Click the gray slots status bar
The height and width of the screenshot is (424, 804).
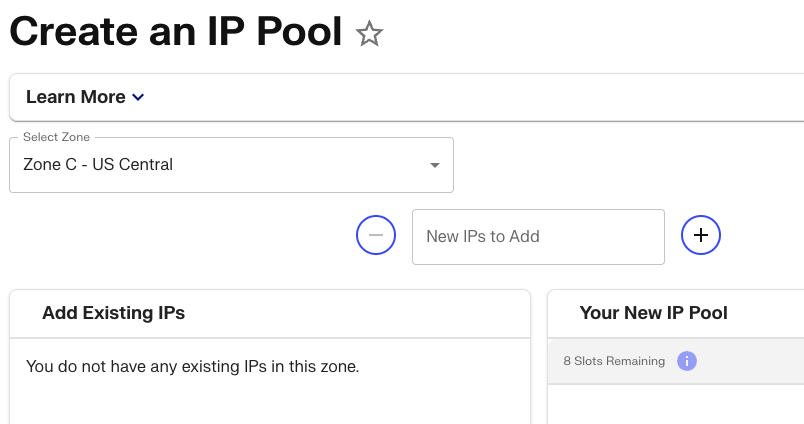pos(750,361)
